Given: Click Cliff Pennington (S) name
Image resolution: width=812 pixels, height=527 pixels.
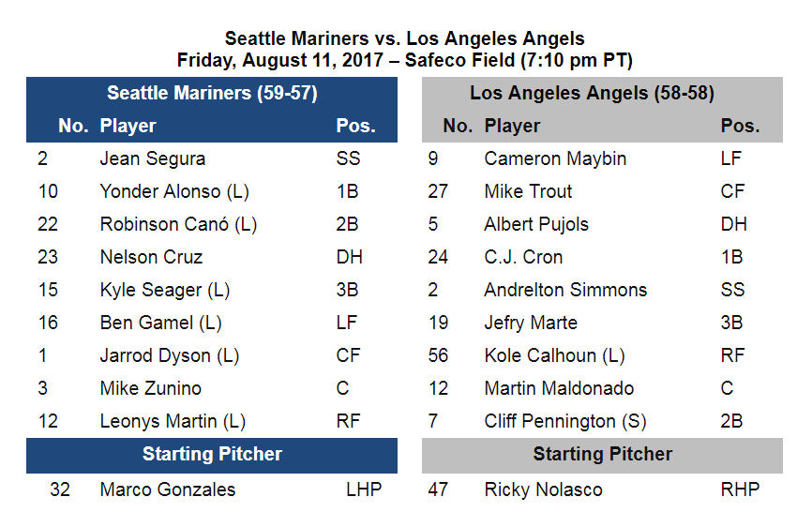Looking at the screenshot, I should coord(565,421).
